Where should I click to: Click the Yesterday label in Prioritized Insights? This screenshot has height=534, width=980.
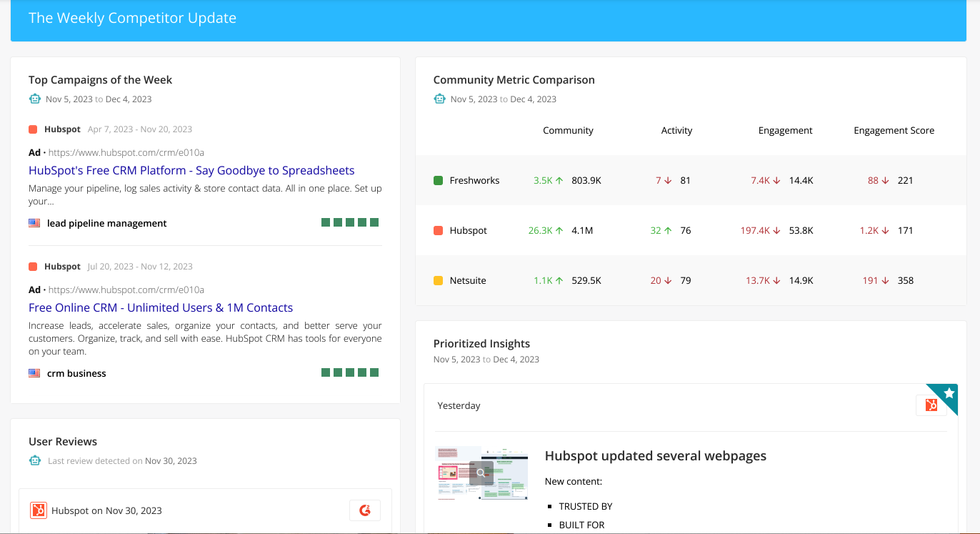tap(459, 405)
